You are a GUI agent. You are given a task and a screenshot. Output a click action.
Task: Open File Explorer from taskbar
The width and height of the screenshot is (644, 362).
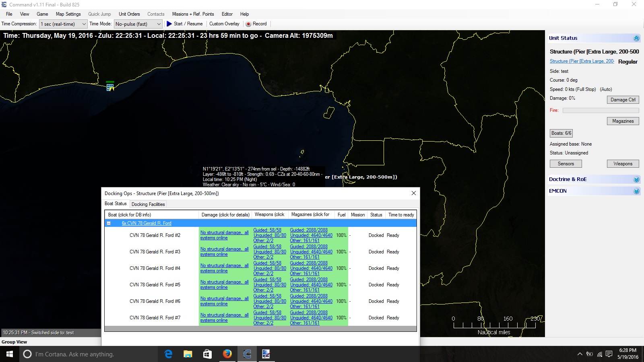(188, 354)
